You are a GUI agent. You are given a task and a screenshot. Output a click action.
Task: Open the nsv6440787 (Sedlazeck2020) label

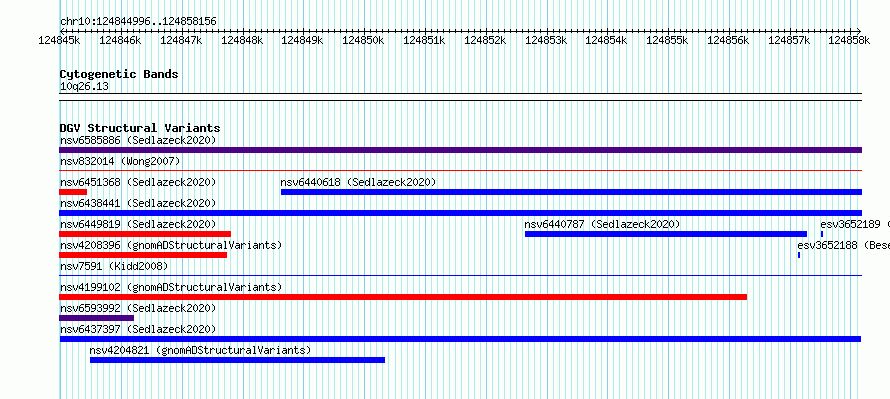coord(602,224)
